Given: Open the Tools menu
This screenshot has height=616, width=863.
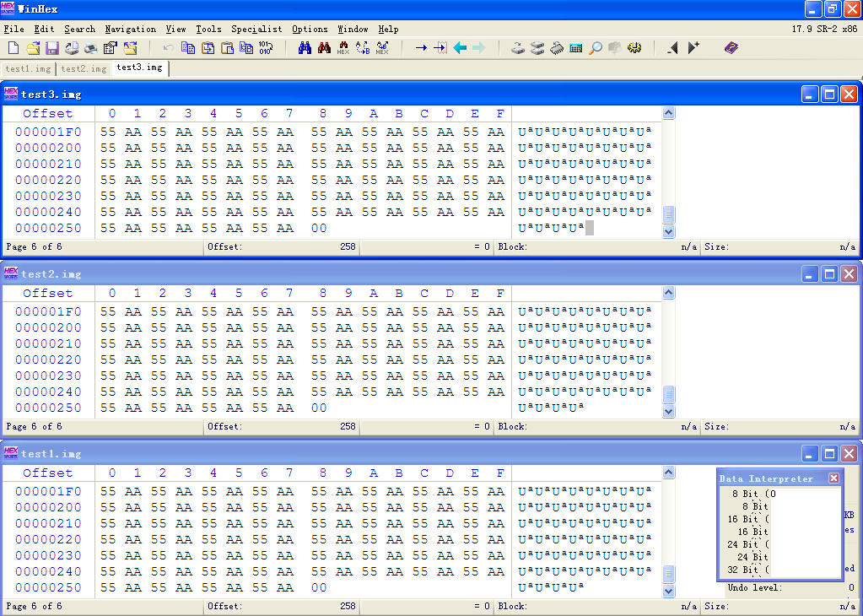Looking at the screenshot, I should pyautogui.click(x=208, y=30).
